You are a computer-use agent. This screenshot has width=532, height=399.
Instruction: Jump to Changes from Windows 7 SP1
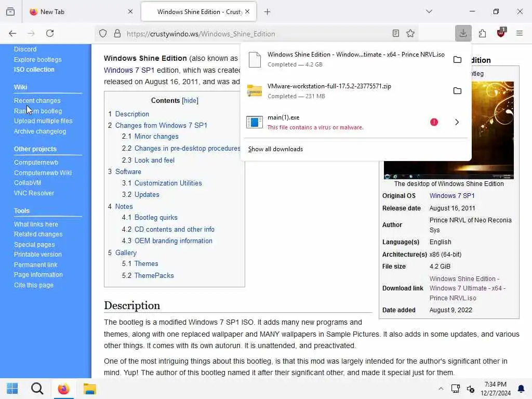[x=161, y=125]
